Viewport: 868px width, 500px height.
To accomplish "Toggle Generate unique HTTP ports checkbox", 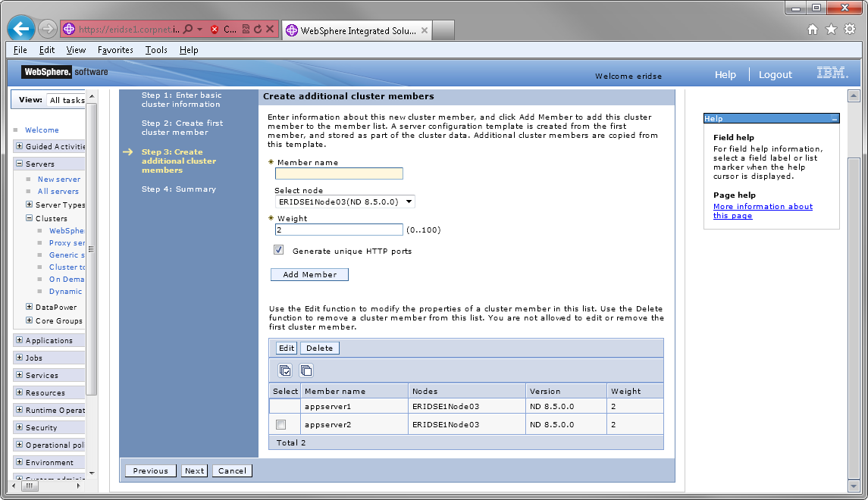I will click(278, 250).
